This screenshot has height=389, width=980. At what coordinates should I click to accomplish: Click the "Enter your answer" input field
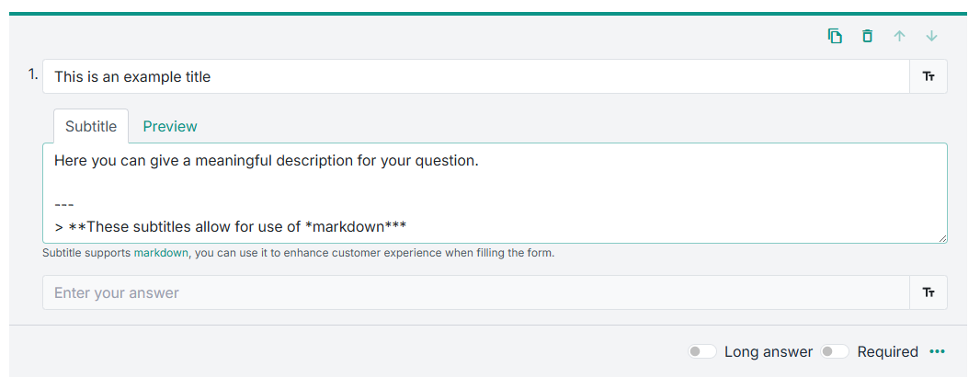click(475, 292)
